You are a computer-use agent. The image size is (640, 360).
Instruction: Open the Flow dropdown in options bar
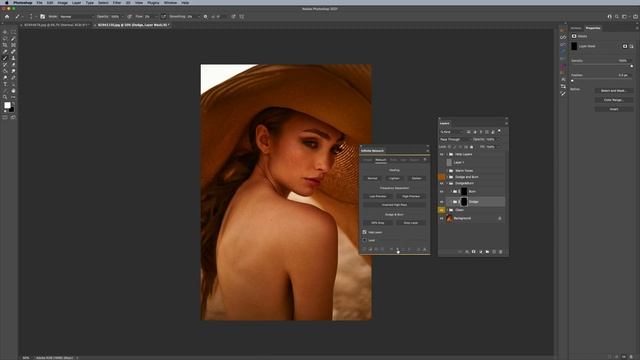point(156,17)
